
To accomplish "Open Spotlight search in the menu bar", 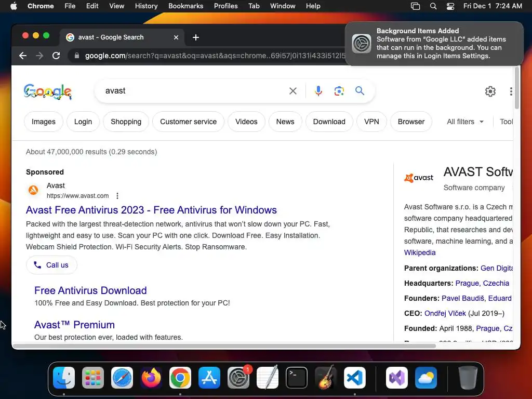I will tap(433, 6).
